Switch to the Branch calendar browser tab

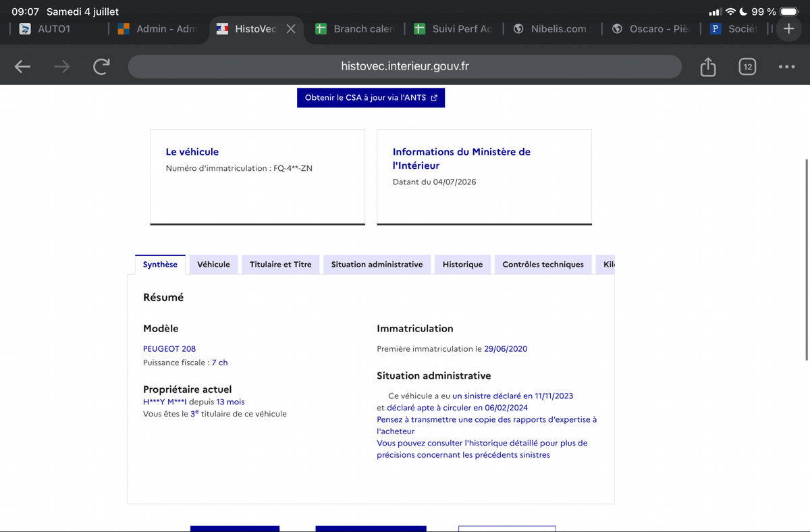coord(356,29)
